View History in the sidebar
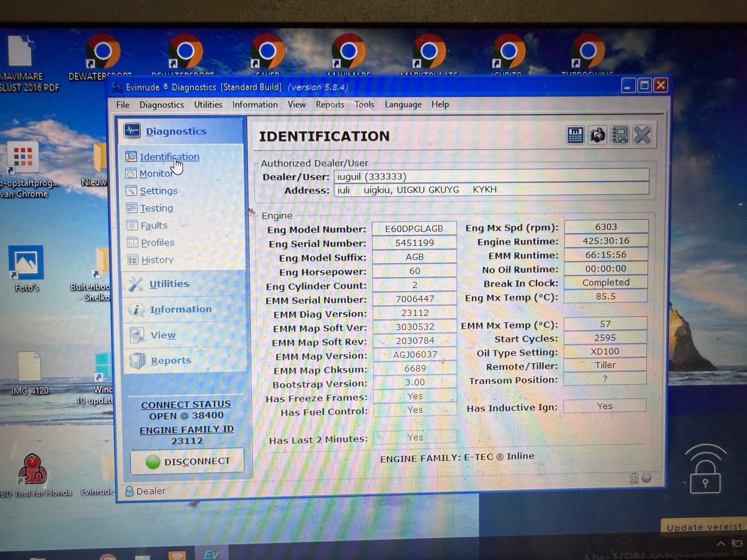Viewport: 747px width, 560px height. (157, 260)
